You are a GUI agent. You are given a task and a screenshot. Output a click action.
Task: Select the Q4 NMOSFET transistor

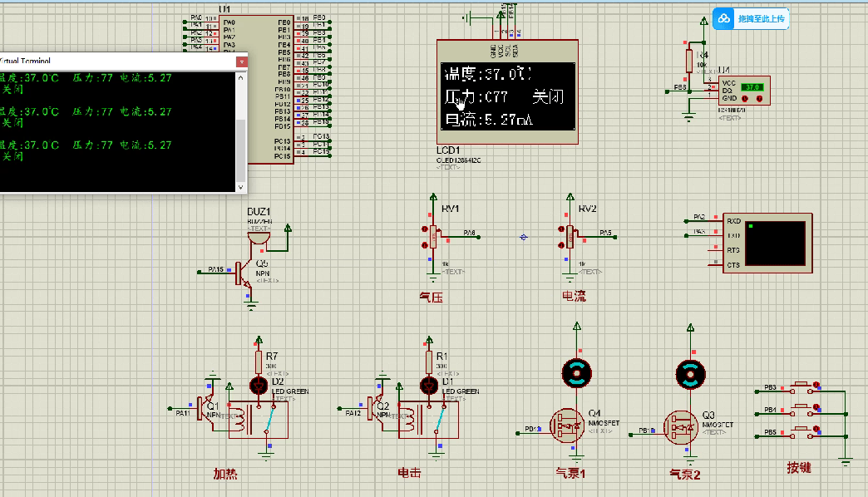point(569,424)
